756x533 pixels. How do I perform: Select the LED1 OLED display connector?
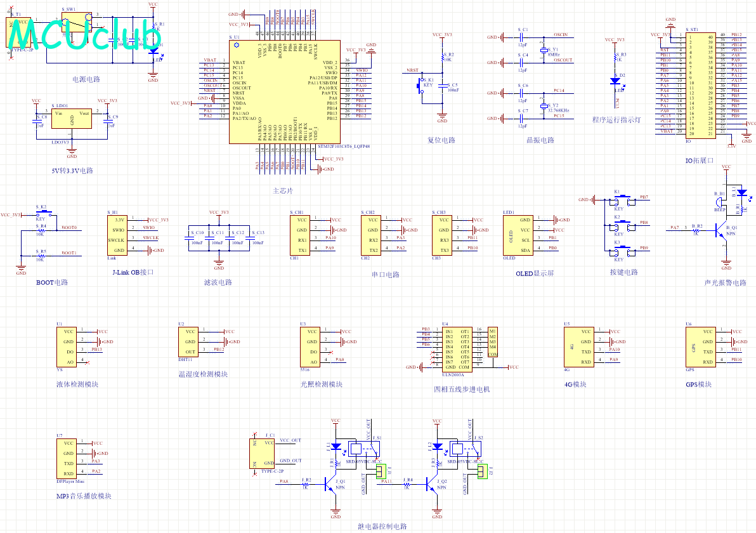(518, 235)
